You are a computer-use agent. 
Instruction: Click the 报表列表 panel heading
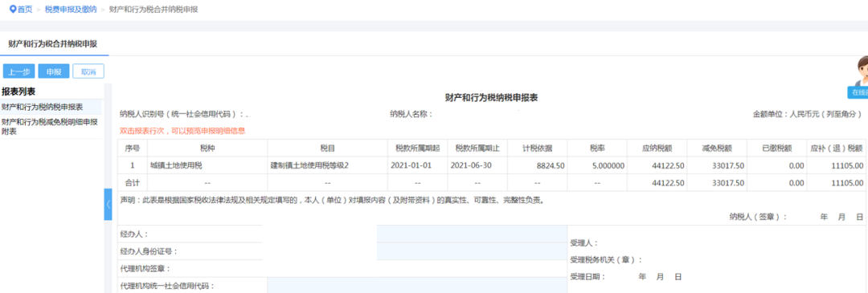18,92
